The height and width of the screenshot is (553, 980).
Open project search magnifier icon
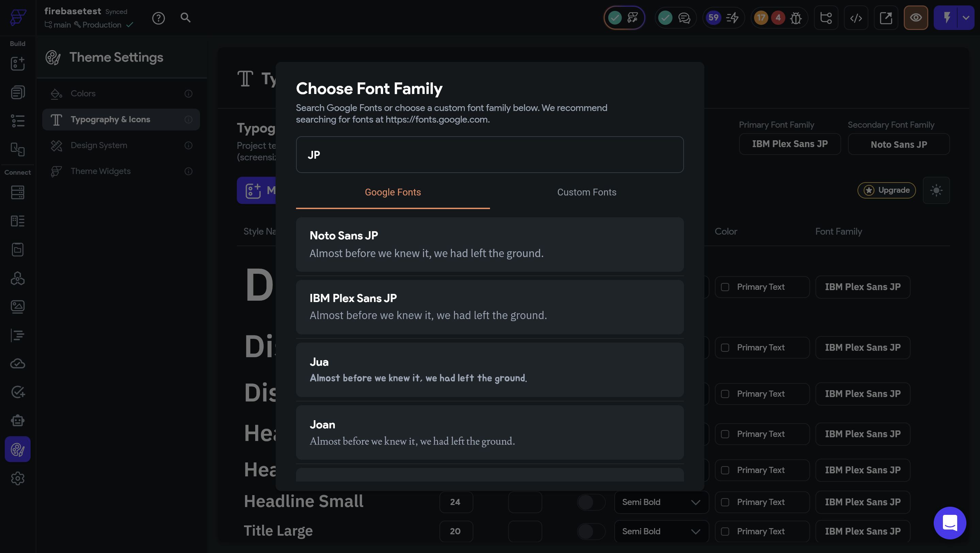[x=185, y=17]
